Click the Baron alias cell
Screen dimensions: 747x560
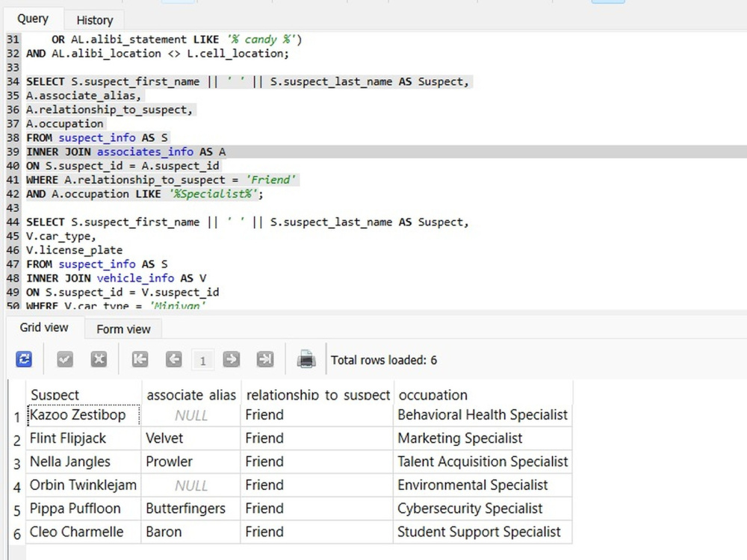(191, 532)
